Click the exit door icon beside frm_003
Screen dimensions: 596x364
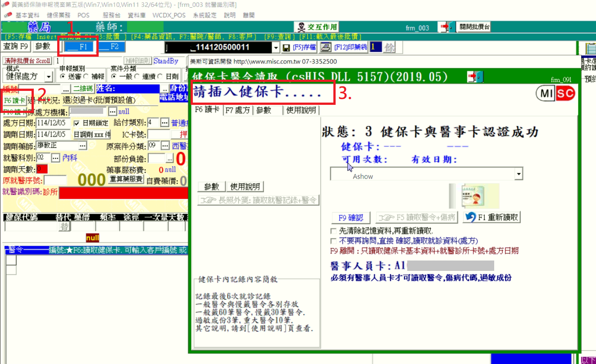point(446,27)
